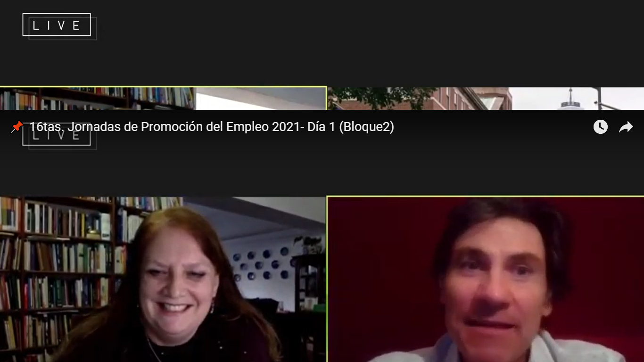Click the red pushpin icon beside the title
The image size is (644, 362).
17,127
